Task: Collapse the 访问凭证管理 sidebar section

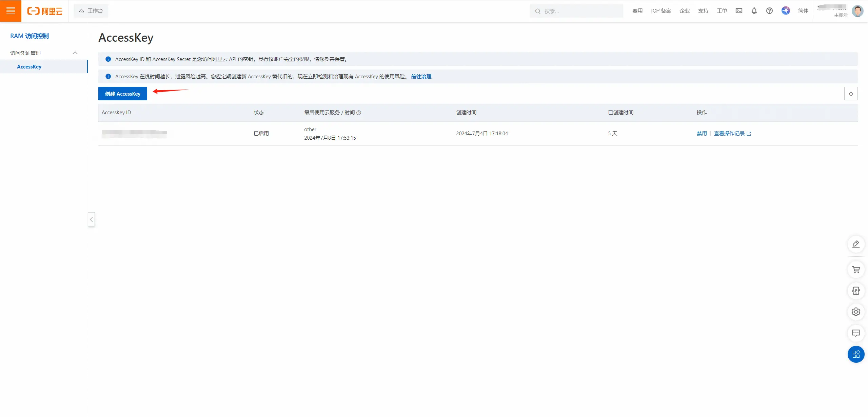Action: tap(75, 53)
